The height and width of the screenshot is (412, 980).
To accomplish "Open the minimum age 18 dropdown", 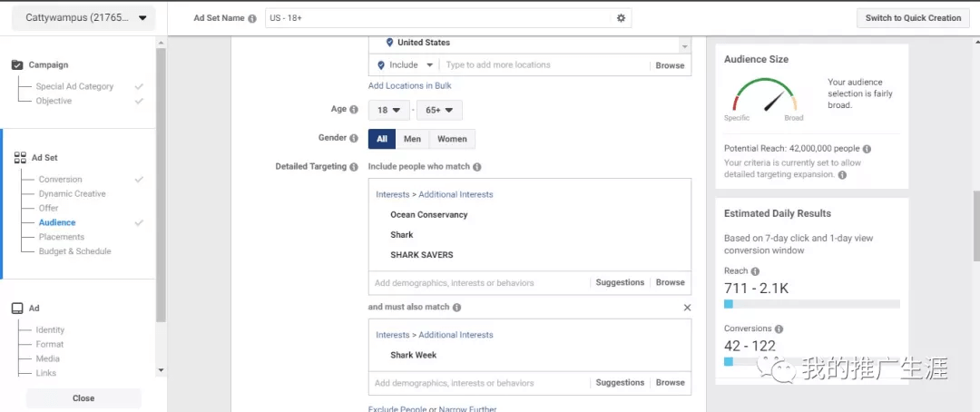I will [x=388, y=110].
